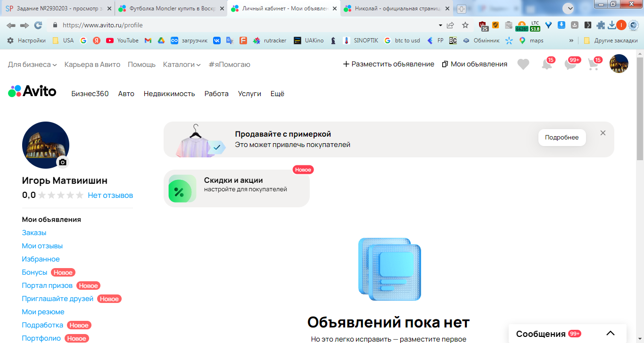Open the Bitcoin price extension icon
Image resolution: width=644 pixels, height=343 pixels.
[x=521, y=26]
